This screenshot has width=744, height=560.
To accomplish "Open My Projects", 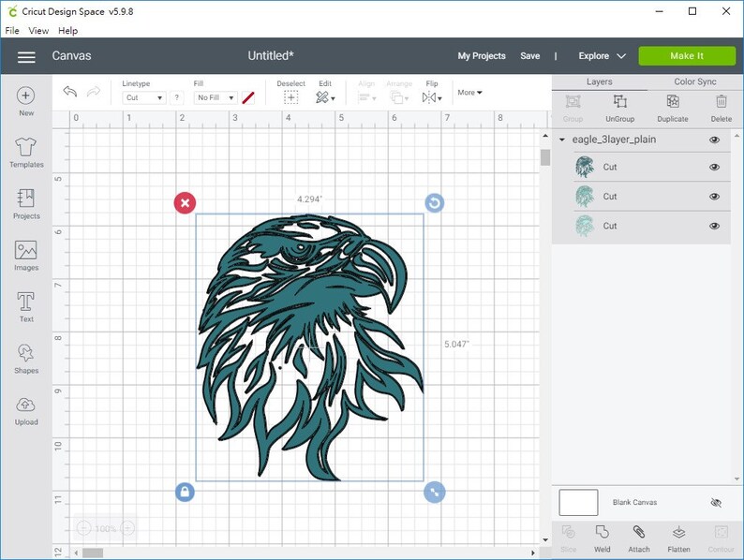I will tap(482, 56).
